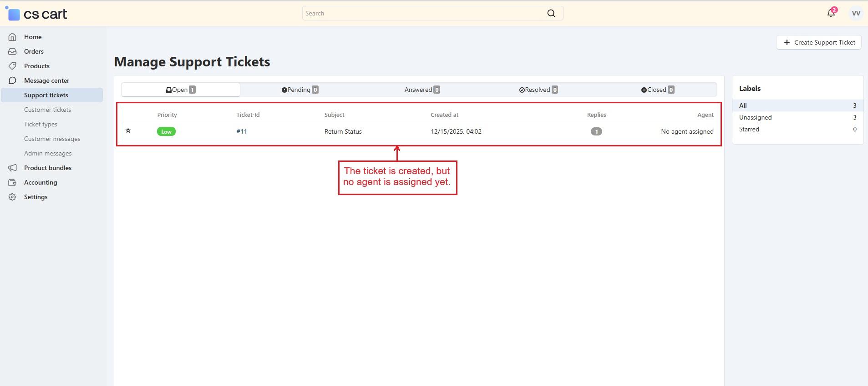This screenshot has width=868, height=386.
Task: Click the Settings gear icon
Action: [x=12, y=197]
